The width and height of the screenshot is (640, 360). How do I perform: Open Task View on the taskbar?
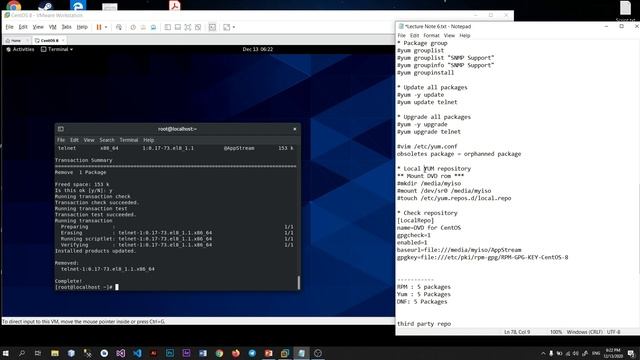pyautogui.click(x=38, y=353)
